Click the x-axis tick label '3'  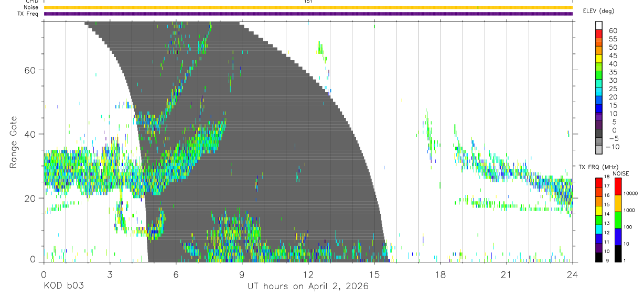point(110,274)
